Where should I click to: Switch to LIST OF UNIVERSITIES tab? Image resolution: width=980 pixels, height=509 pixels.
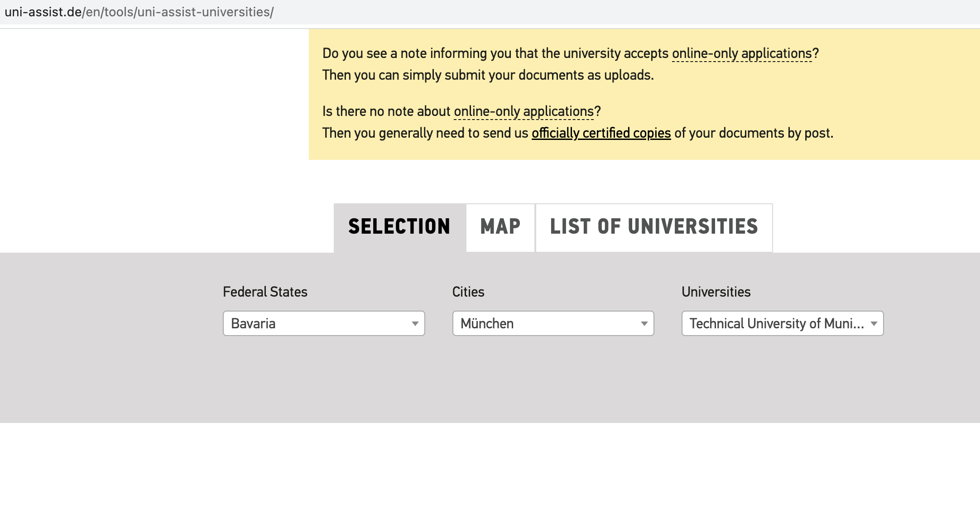coord(654,227)
